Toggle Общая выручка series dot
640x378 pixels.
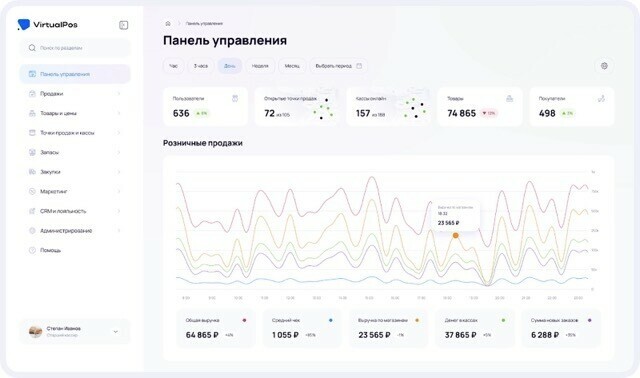[244, 320]
